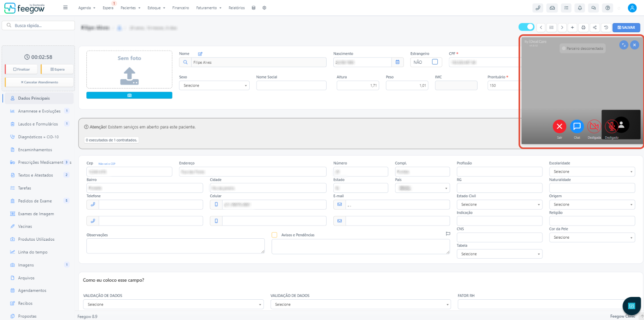
Task: Open the Estoque menu
Action: point(156,8)
